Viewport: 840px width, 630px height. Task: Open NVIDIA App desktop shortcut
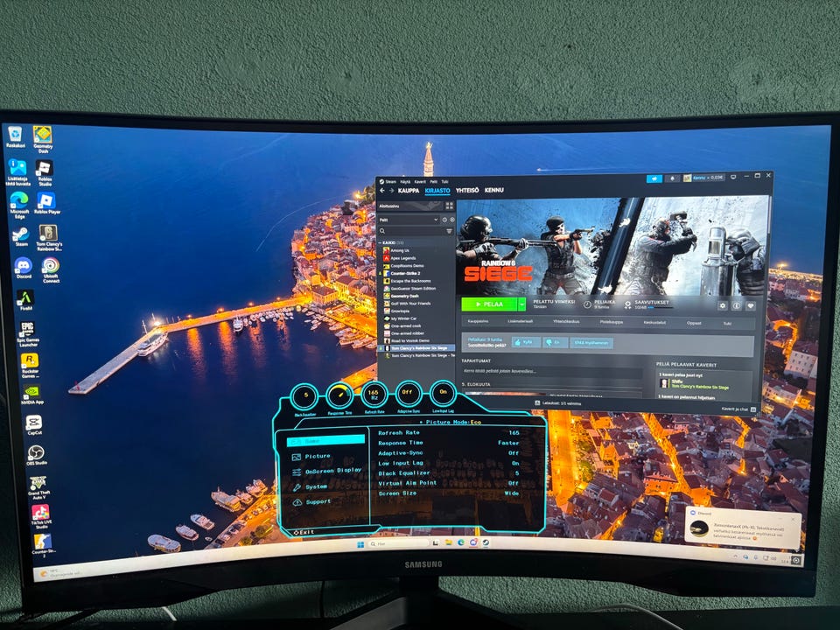pos(31,395)
